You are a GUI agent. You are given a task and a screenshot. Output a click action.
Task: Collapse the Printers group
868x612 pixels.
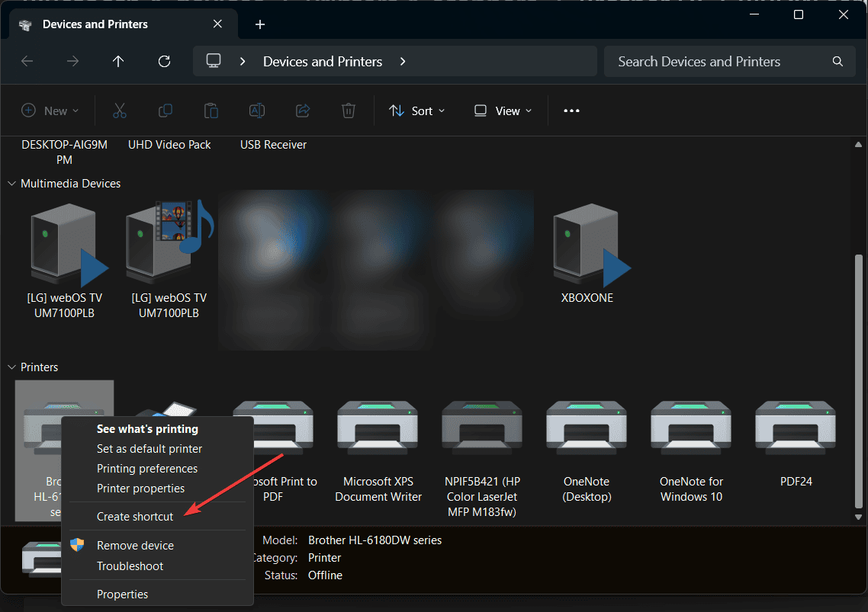pos(12,367)
